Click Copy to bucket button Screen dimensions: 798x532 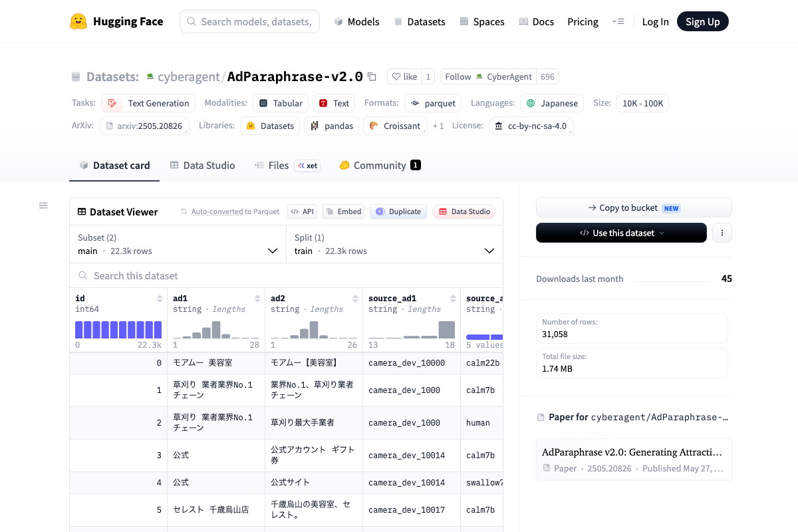(x=634, y=207)
